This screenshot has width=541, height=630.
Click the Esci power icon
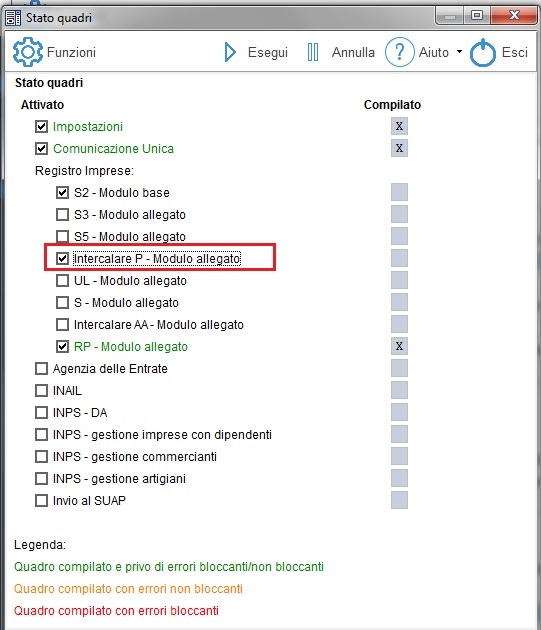tap(482, 52)
